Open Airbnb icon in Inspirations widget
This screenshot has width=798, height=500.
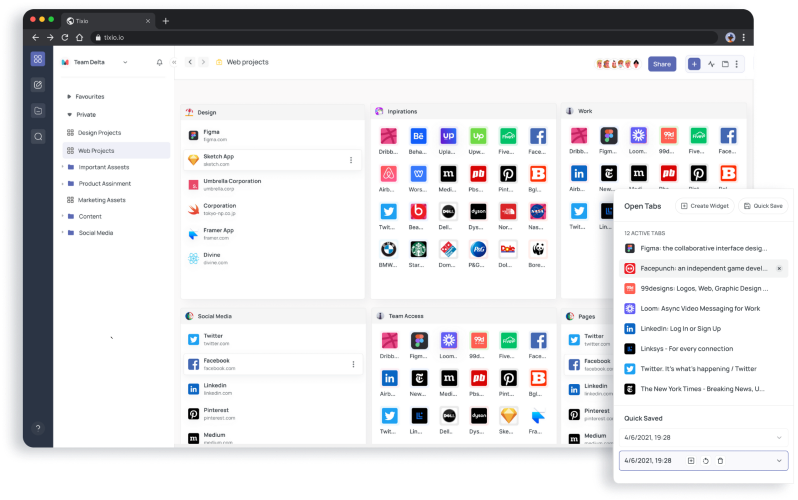point(388,174)
